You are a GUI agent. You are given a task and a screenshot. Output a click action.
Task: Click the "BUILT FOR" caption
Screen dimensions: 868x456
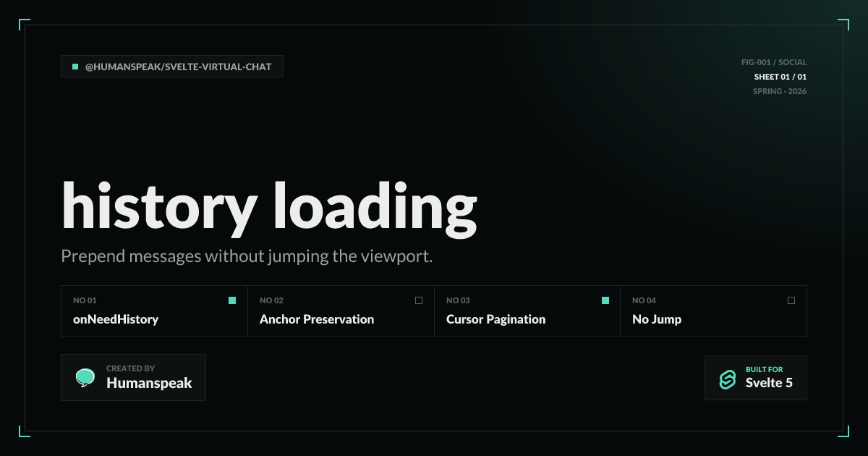[x=765, y=369]
